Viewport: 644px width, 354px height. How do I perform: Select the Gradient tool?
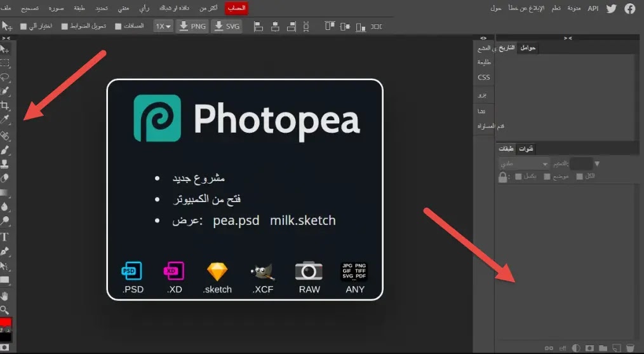5,193
